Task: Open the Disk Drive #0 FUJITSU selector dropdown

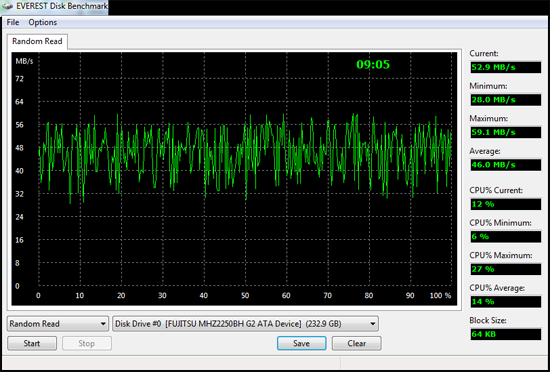Action: click(245, 324)
